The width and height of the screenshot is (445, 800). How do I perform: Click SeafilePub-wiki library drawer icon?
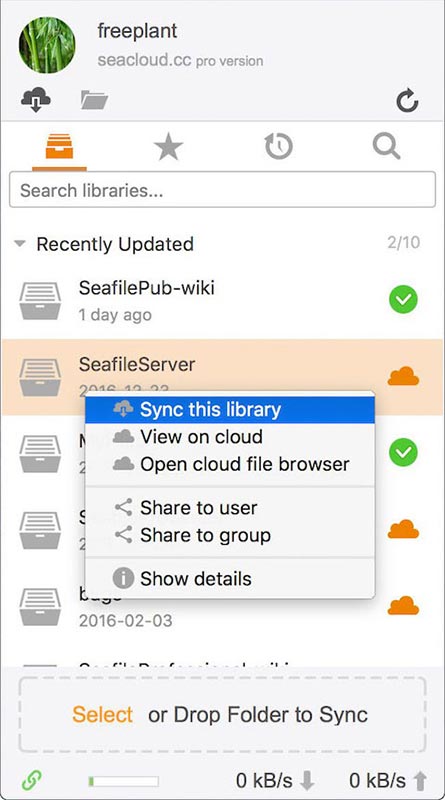coord(40,301)
